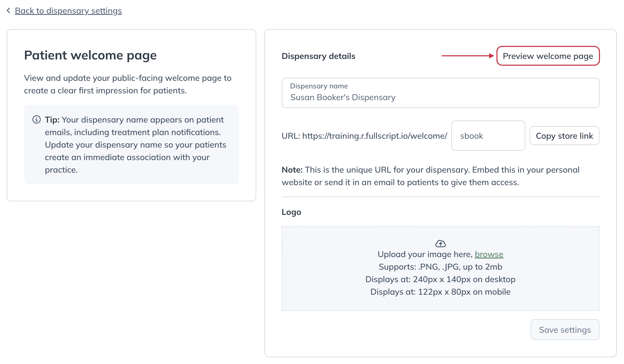This screenshot has height=364, width=624.
Task: Click the back chevron arrow icon
Action: click(x=9, y=10)
